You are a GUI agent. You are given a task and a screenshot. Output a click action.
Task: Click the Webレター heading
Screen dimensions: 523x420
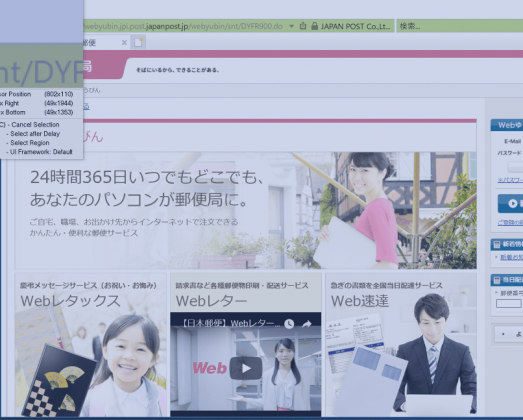(211, 301)
